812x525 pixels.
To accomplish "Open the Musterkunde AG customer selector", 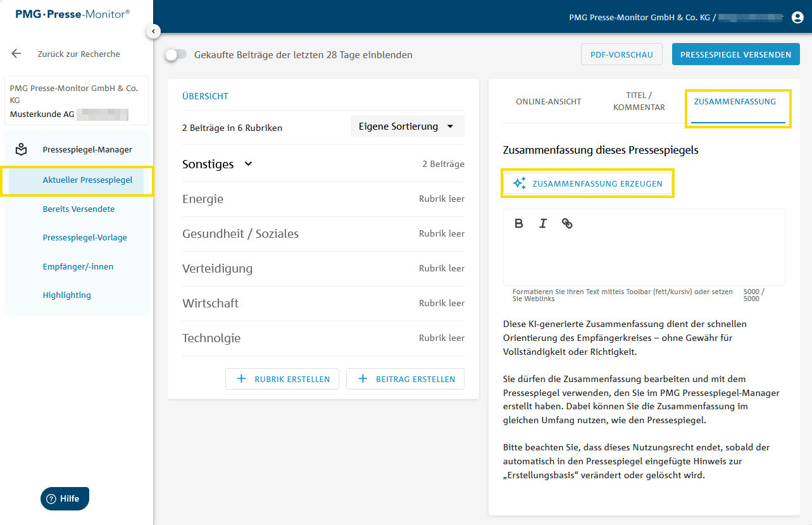I will pyautogui.click(x=76, y=101).
